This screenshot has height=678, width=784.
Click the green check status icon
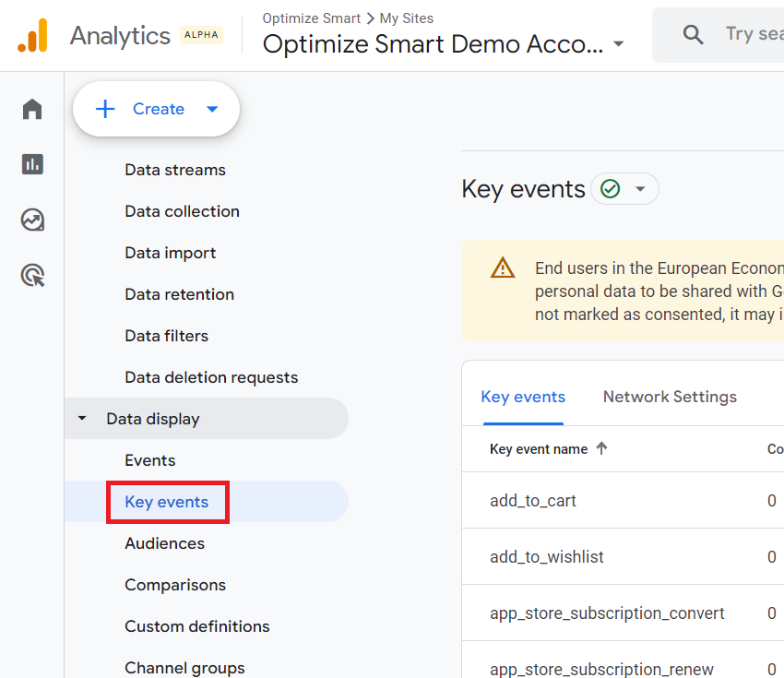click(610, 189)
